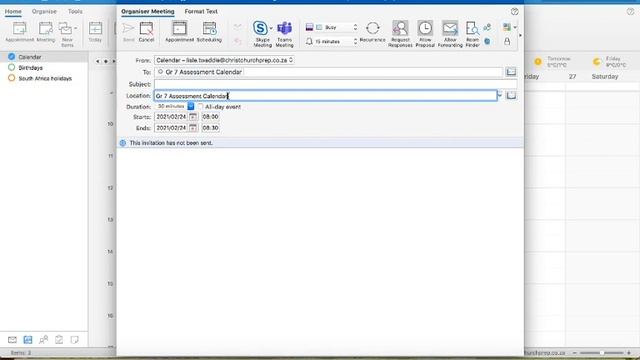Expand Location suggestions dropdown arrow
This screenshot has width=640, height=360.
coord(500,96)
